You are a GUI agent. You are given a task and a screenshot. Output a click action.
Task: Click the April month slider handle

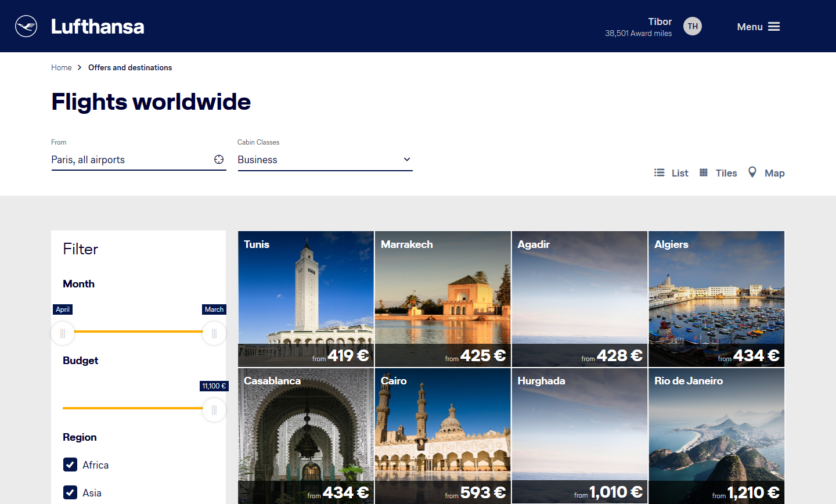63,333
